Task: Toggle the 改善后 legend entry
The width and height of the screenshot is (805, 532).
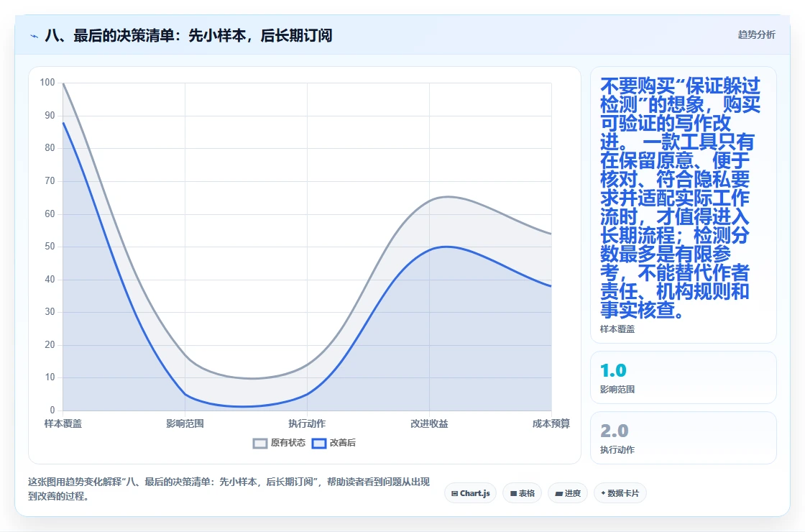Action: click(x=333, y=443)
